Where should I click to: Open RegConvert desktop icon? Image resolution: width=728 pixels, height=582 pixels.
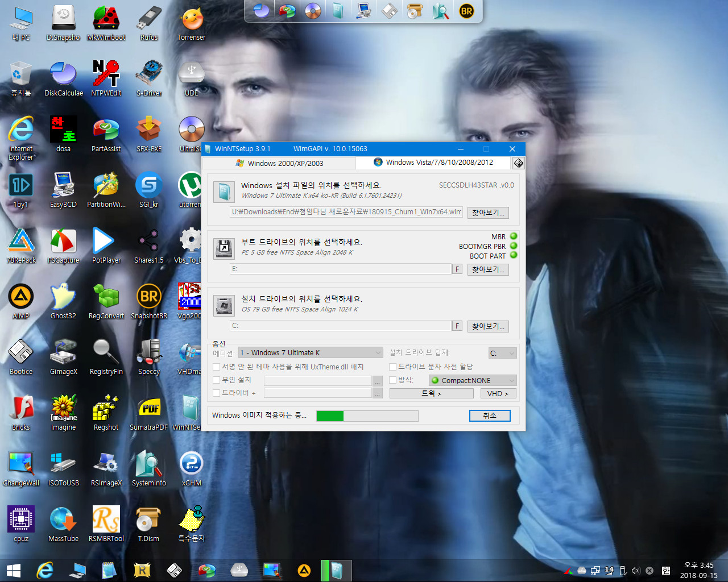coord(106,301)
